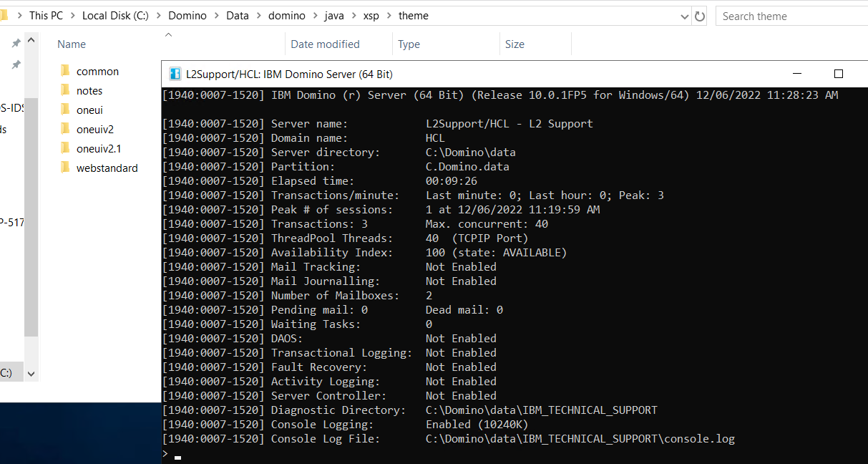
Task: Click the oneuiv2 folder icon
Action: (x=65, y=129)
